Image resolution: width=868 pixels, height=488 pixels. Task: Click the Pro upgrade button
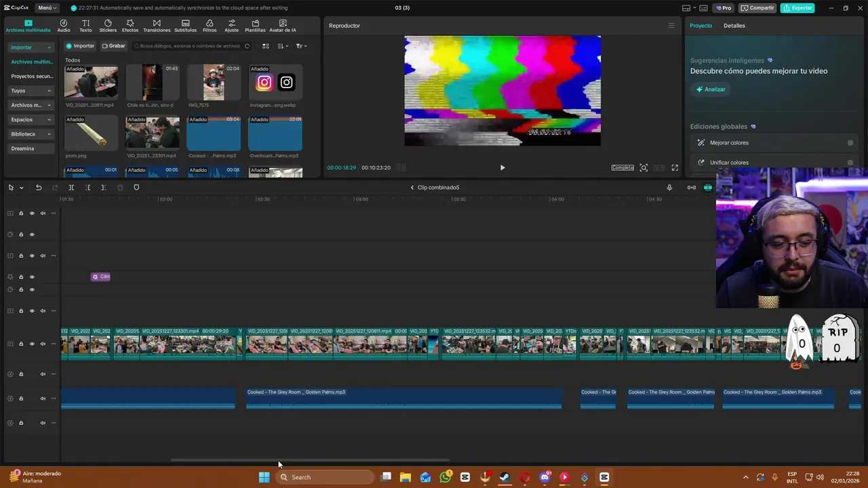coord(724,8)
